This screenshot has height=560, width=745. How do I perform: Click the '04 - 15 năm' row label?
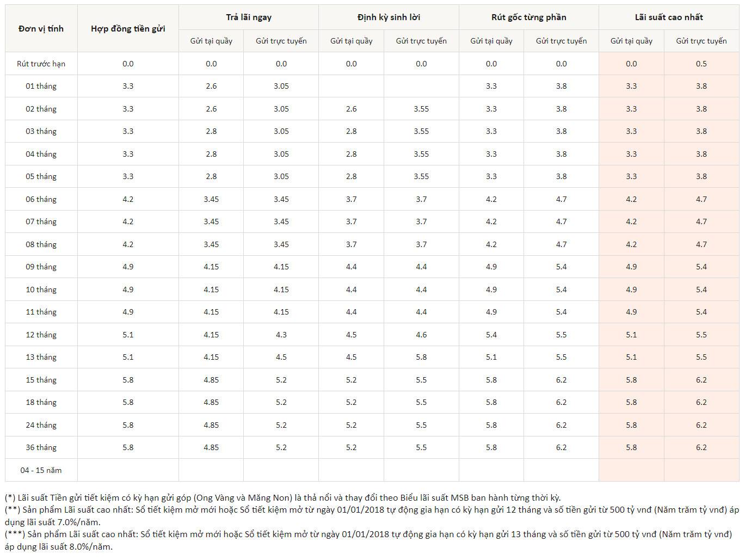pos(41,470)
